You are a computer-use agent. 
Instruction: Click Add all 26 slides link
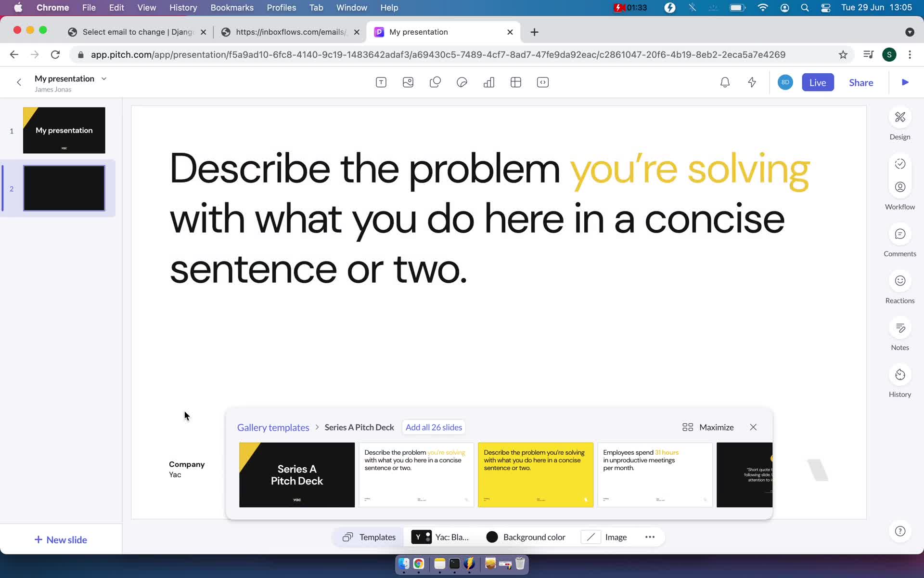[x=434, y=427]
